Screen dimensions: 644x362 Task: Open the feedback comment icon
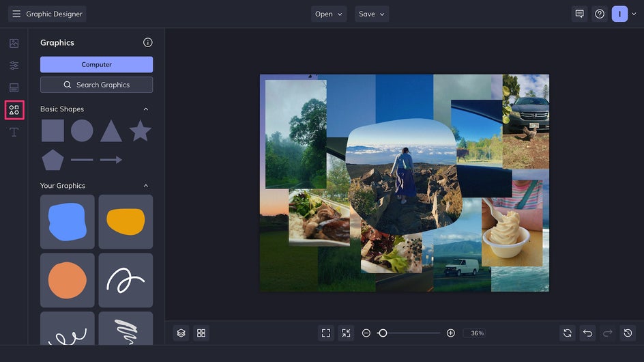pos(579,14)
